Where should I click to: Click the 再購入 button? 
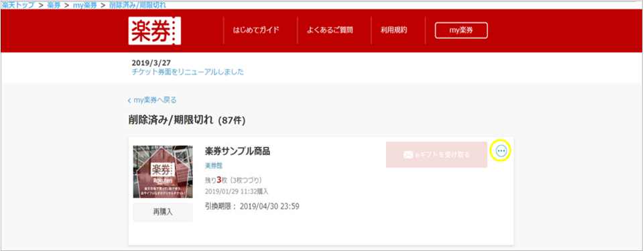point(163,212)
